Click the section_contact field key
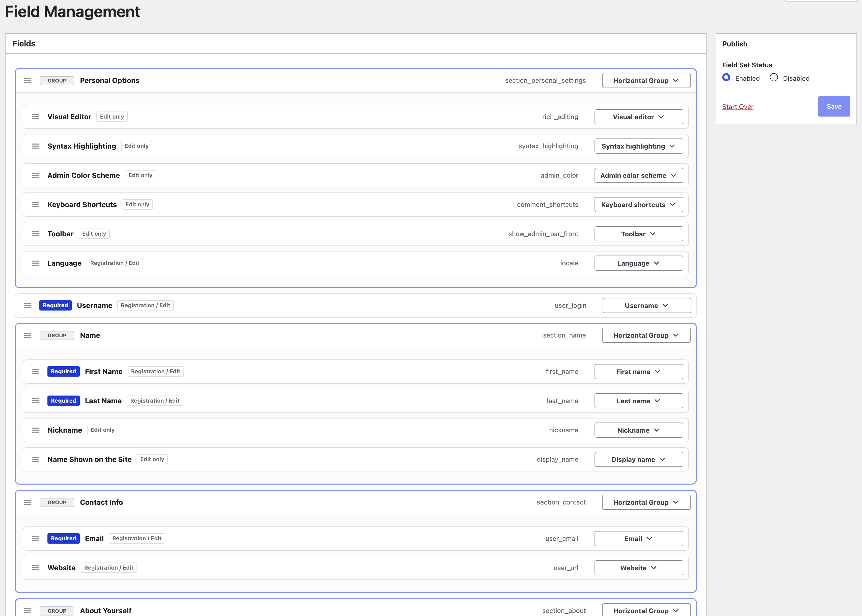This screenshot has height=616, width=862. point(561,502)
